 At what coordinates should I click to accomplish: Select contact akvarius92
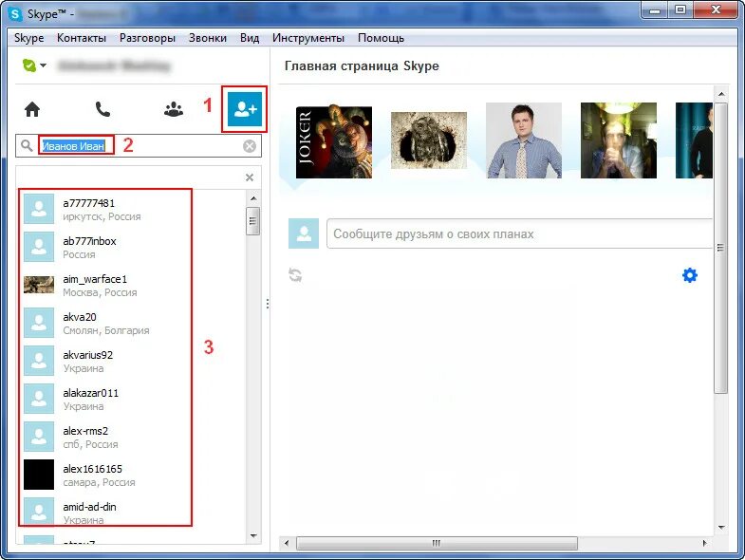coord(133,362)
